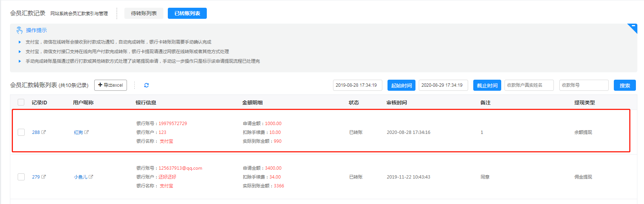644x204 pixels.
Task: Check the box for record 288
Action: pyautogui.click(x=21, y=132)
